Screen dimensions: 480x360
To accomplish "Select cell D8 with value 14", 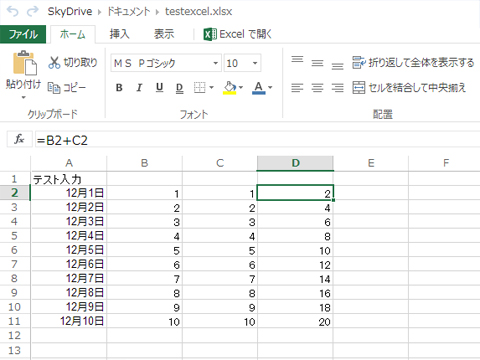I will tap(295, 278).
